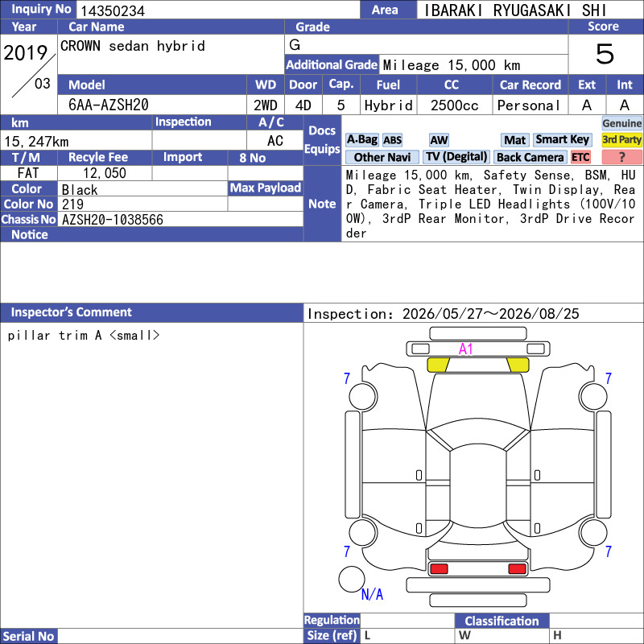Click the ABS equipment badge
Image resolution: width=644 pixels, height=644 pixels.
pos(392,140)
